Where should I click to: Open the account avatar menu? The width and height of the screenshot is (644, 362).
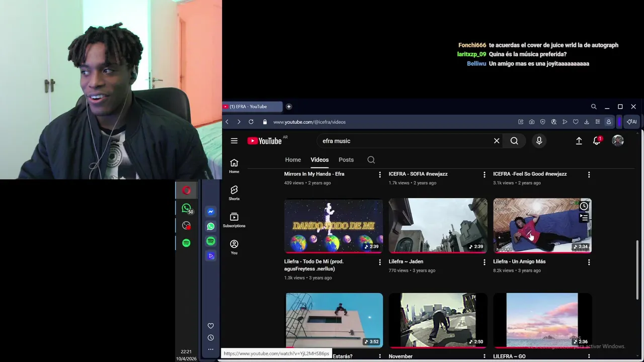[618, 141]
